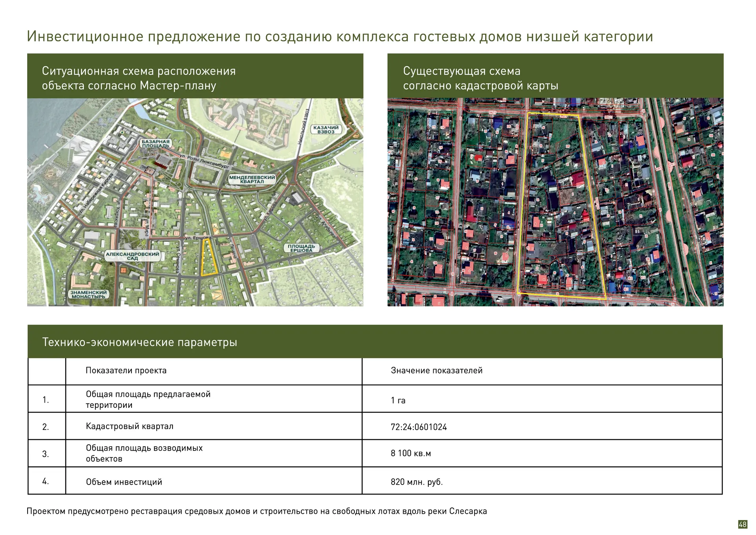
Task: Click the 'ул. Ершова' street label
Action: tap(198, 238)
